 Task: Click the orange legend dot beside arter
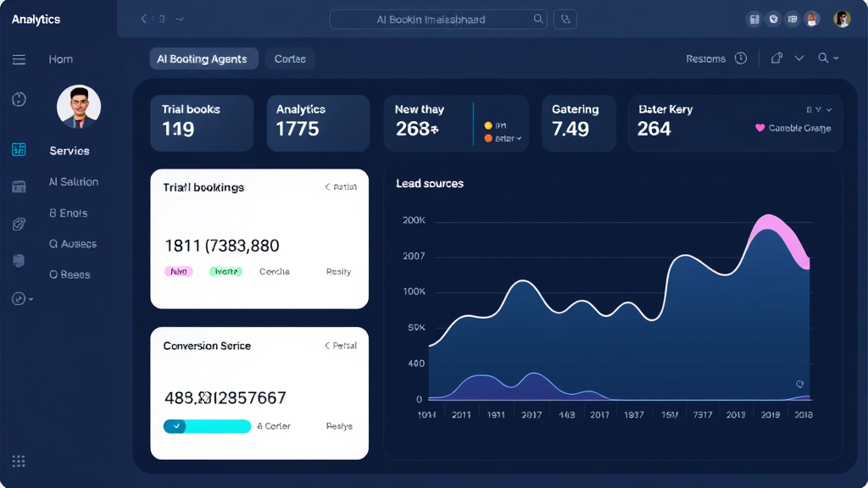[x=487, y=138]
